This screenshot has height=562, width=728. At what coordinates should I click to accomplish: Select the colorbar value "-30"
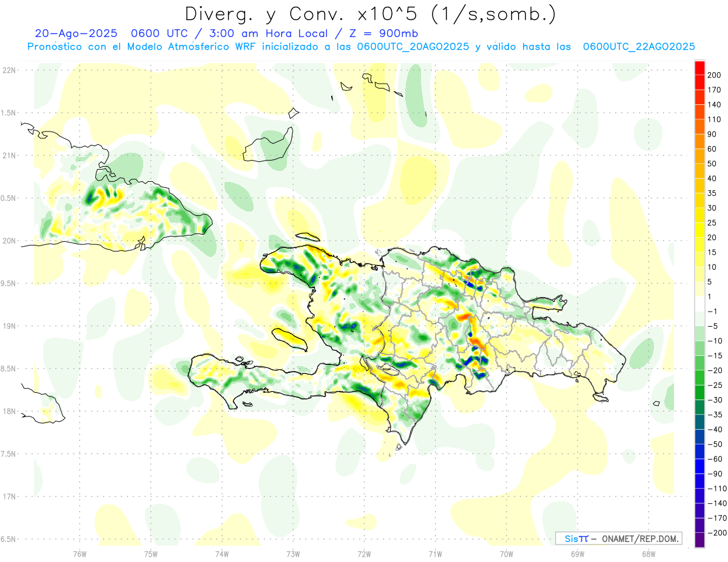tap(715, 400)
